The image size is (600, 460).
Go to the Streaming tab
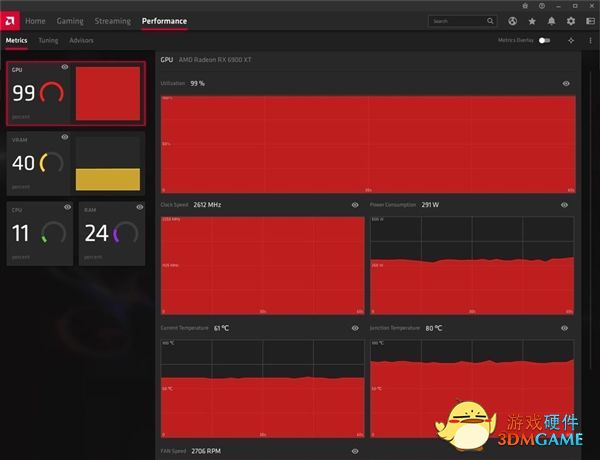112,21
